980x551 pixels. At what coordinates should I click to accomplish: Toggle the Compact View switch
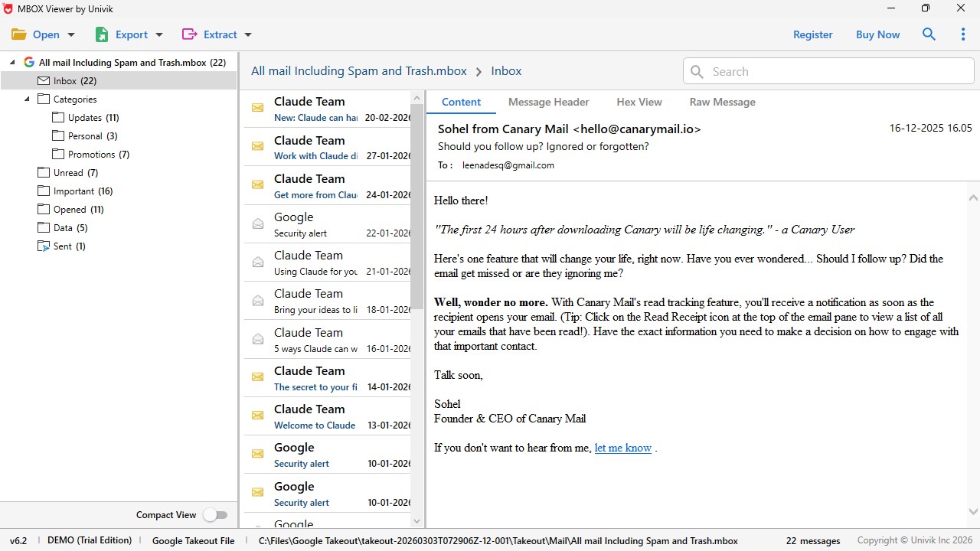coord(215,515)
